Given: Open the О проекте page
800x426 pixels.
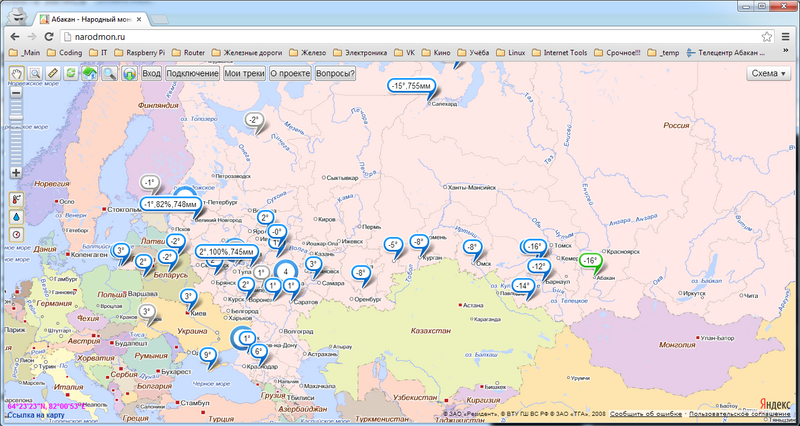Looking at the screenshot, I should pos(290,73).
